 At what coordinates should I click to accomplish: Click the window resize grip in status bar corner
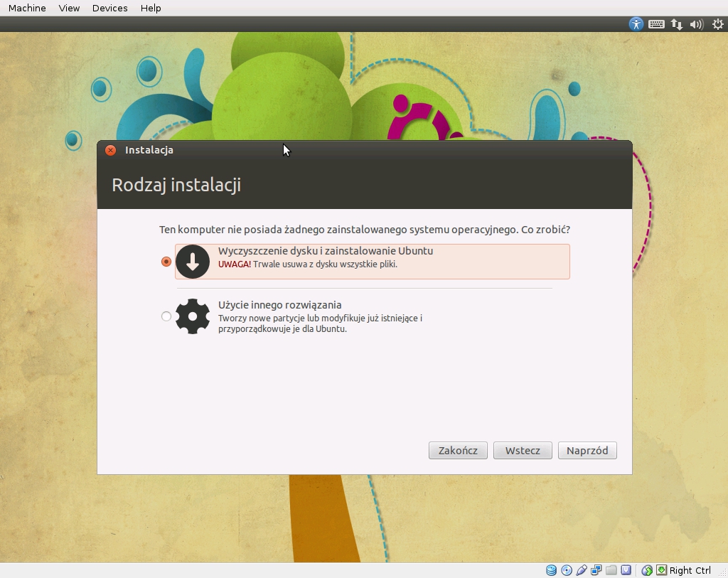pos(722,573)
